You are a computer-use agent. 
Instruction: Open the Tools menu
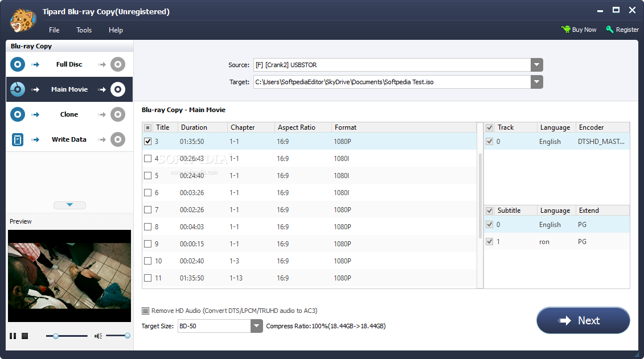[x=84, y=30]
